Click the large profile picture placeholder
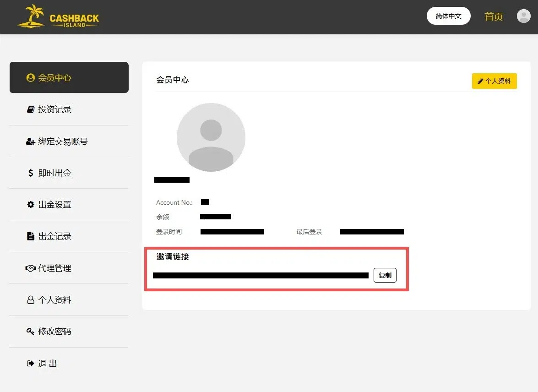Image resolution: width=538 pixels, height=392 pixels. click(x=211, y=137)
